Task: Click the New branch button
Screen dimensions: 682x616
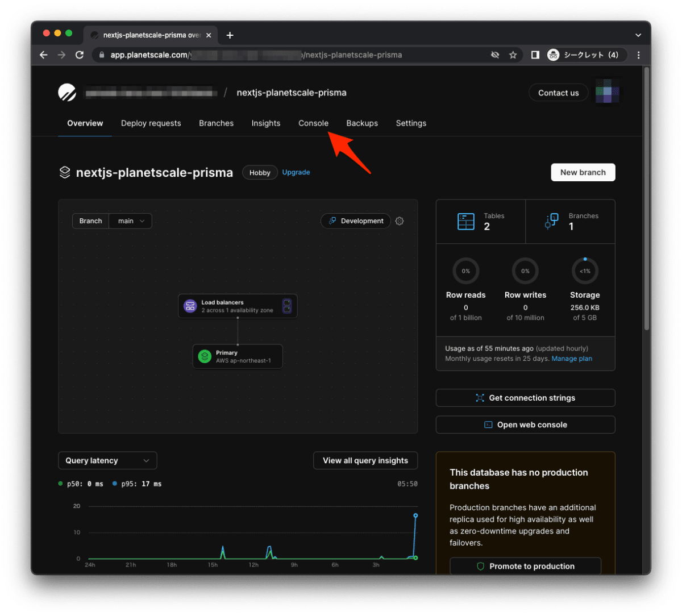Action: click(x=583, y=172)
